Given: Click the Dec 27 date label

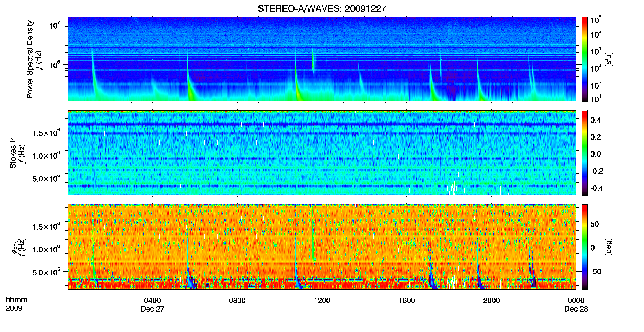Looking at the screenshot, I should pyautogui.click(x=152, y=309).
